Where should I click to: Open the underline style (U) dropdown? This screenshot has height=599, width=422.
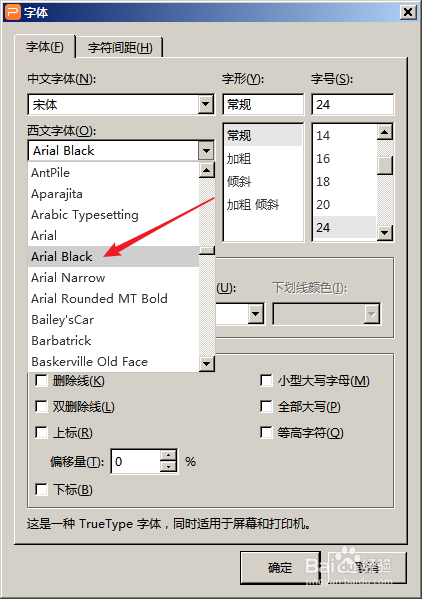tap(255, 314)
